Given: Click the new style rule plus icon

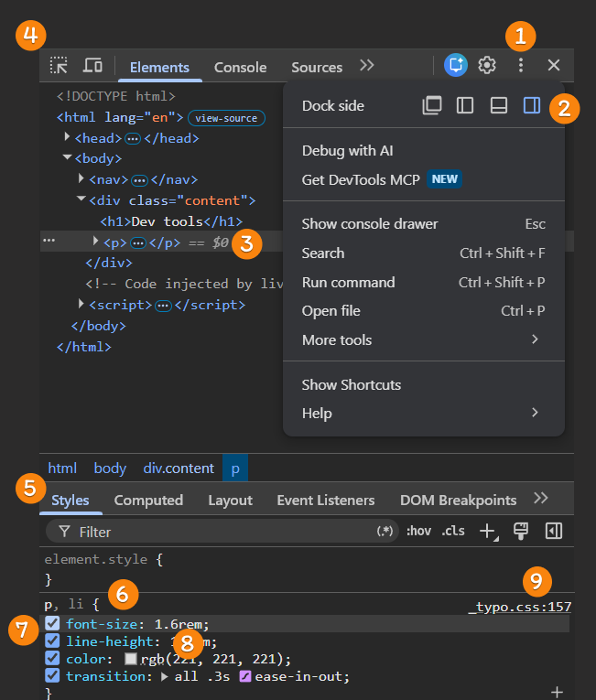Looking at the screenshot, I should pos(488,532).
